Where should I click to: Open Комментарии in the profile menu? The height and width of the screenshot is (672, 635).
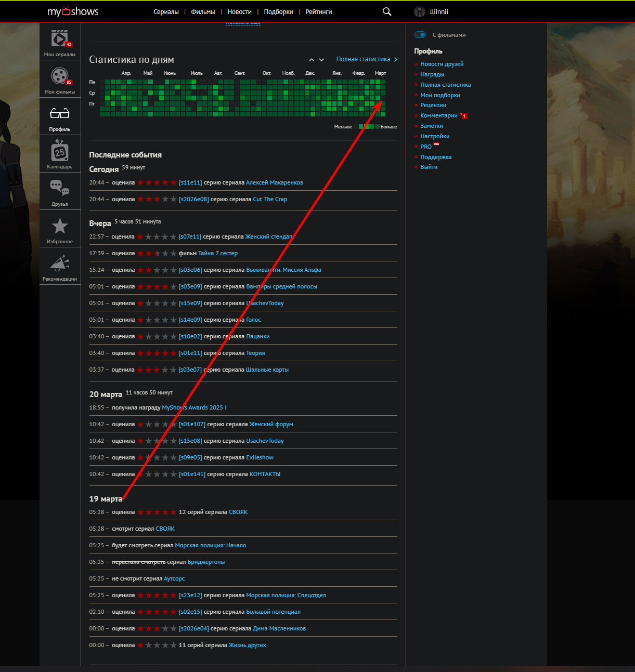coord(439,115)
